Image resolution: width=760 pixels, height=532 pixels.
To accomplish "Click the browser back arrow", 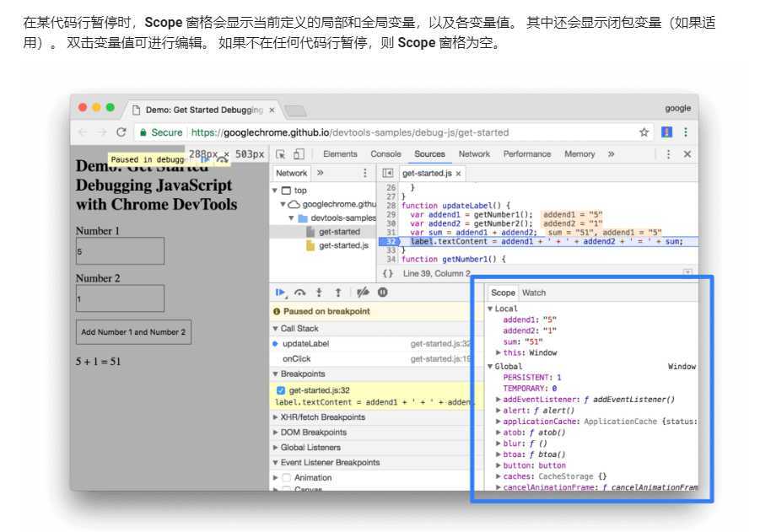I will [x=83, y=132].
